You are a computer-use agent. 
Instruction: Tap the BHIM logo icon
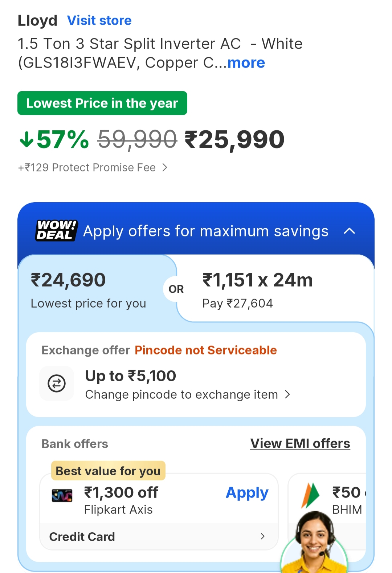310,495
